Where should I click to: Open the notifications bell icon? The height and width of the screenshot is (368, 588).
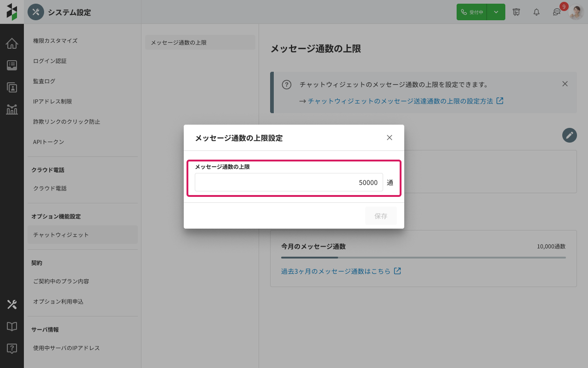[x=536, y=12]
